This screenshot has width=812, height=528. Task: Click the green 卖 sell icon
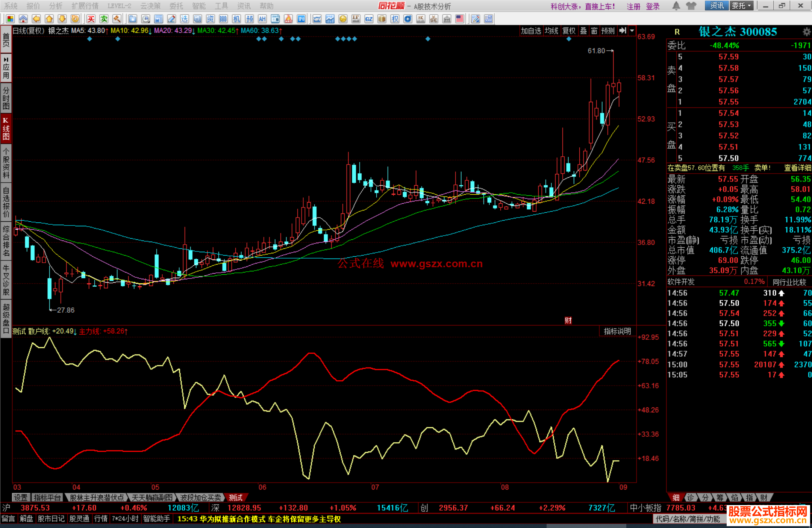point(104,19)
